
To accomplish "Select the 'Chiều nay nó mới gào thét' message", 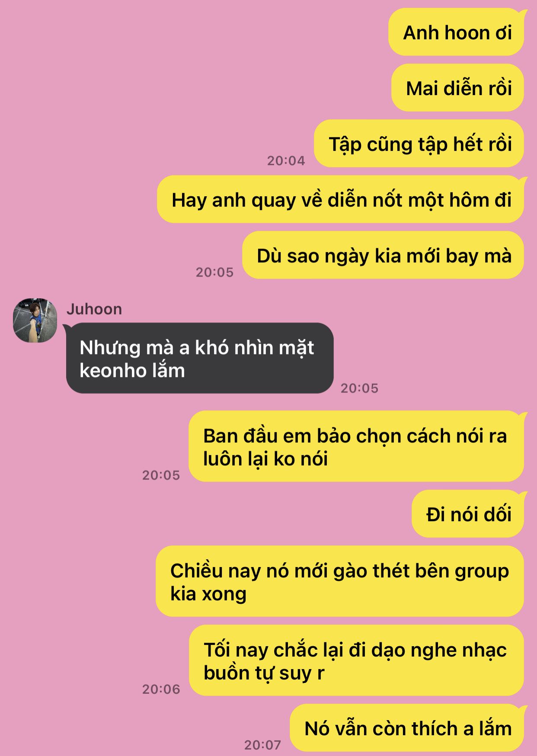I will [x=340, y=581].
